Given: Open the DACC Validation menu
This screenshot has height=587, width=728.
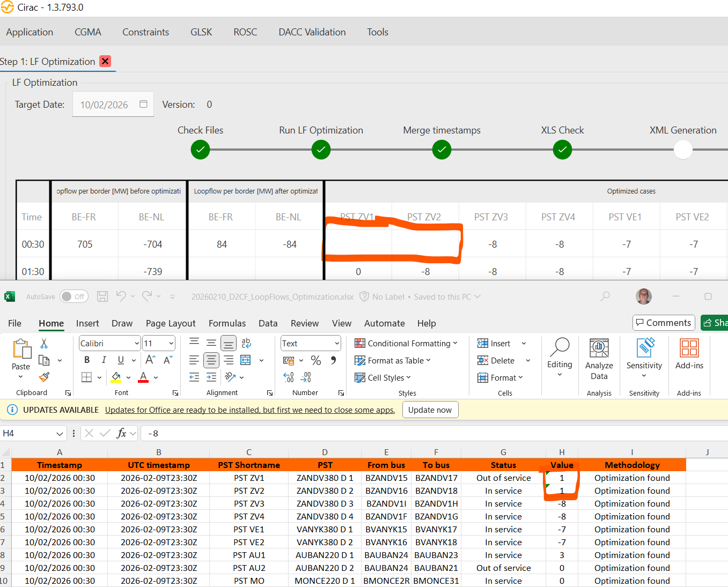Looking at the screenshot, I should click(312, 32).
